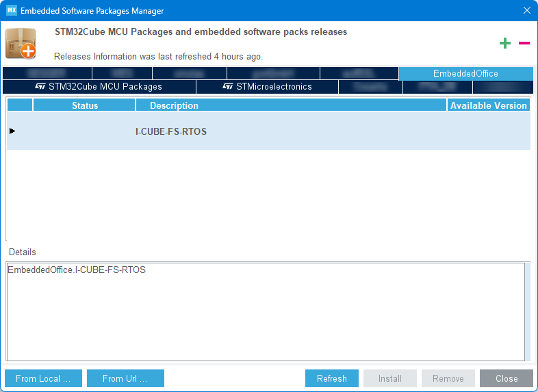Image resolution: width=538 pixels, height=392 pixels.
Task: Click the MX application logo icon
Action: [x=12, y=10]
